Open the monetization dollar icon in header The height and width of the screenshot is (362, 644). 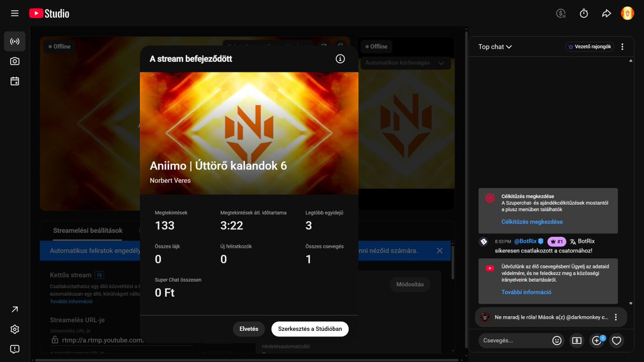click(561, 13)
